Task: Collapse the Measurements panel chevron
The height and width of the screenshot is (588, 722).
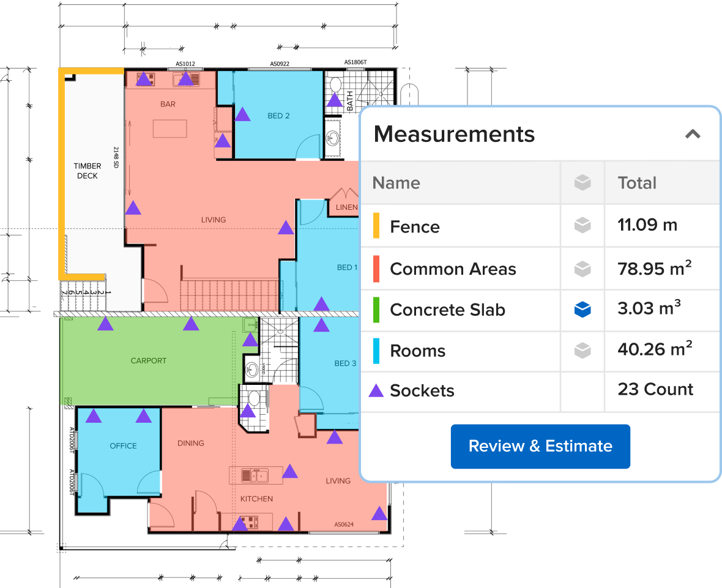Action: click(693, 134)
